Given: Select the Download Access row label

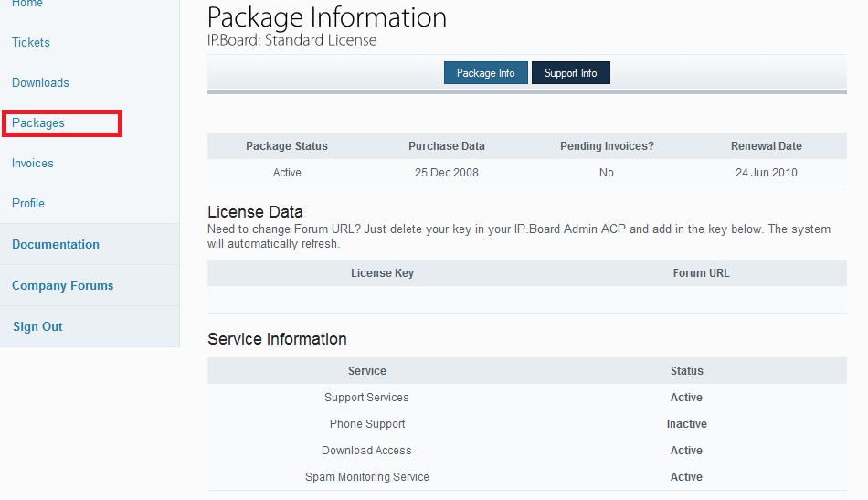Looking at the screenshot, I should click(366, 451).
